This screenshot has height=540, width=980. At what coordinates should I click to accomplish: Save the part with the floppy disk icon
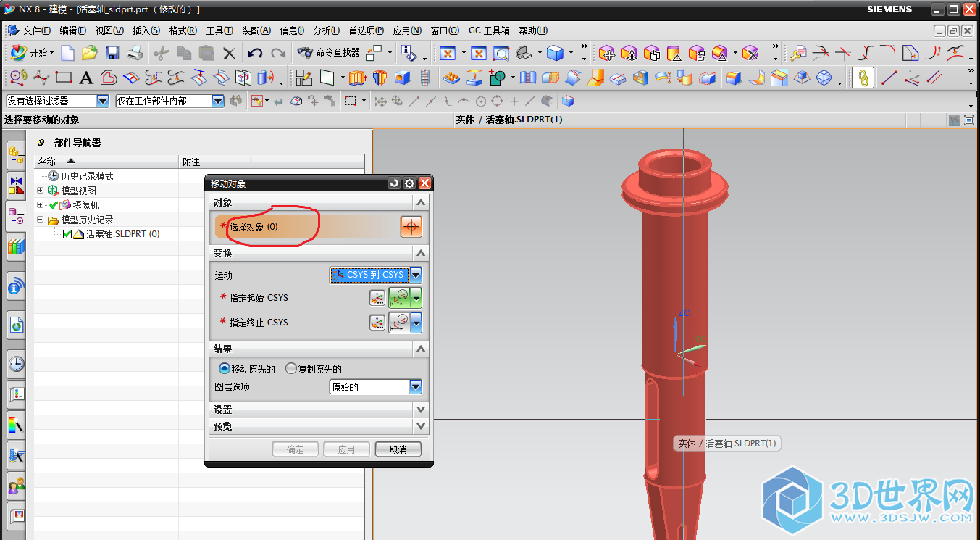(112, 52)
